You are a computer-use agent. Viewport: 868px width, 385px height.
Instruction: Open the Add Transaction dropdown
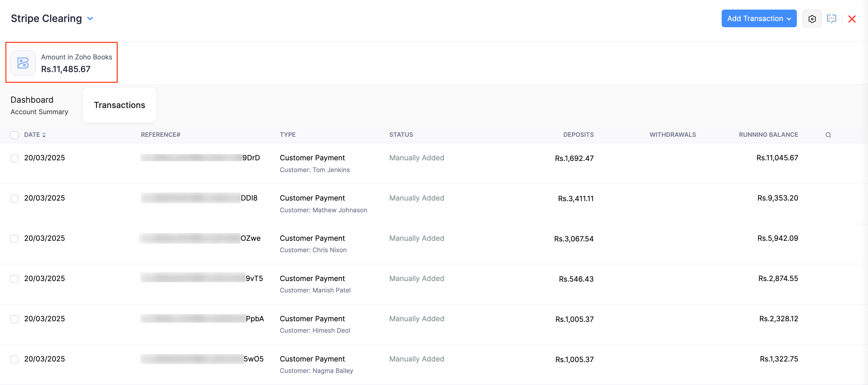758,19
